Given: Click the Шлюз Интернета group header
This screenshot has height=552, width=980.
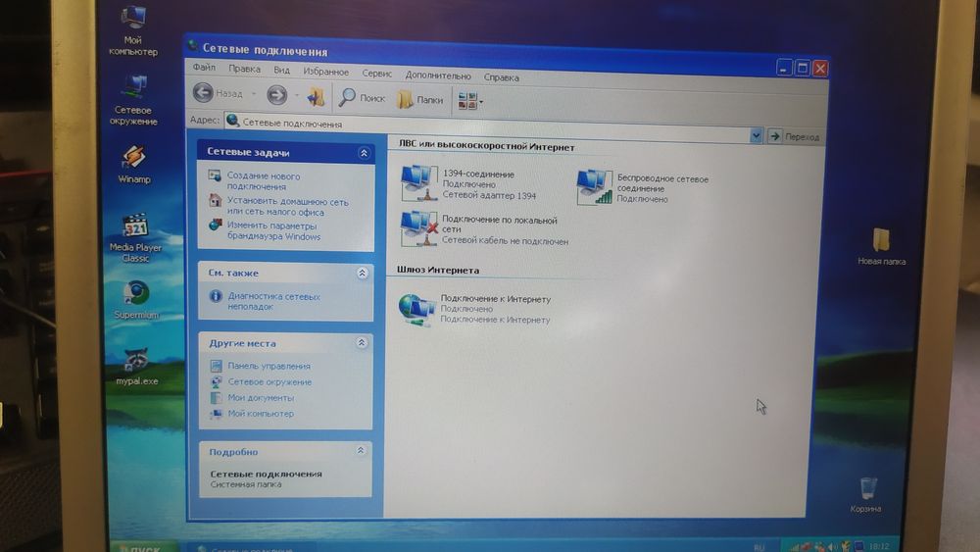Looking at the screenshot, I should coord(437,270).
